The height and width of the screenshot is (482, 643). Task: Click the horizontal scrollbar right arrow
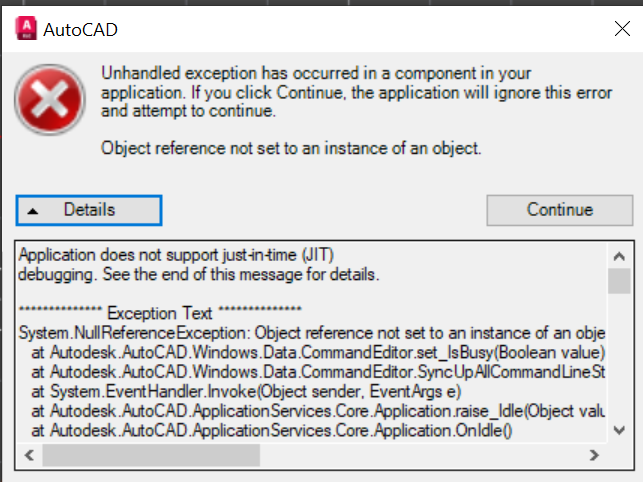pos(595,455)
